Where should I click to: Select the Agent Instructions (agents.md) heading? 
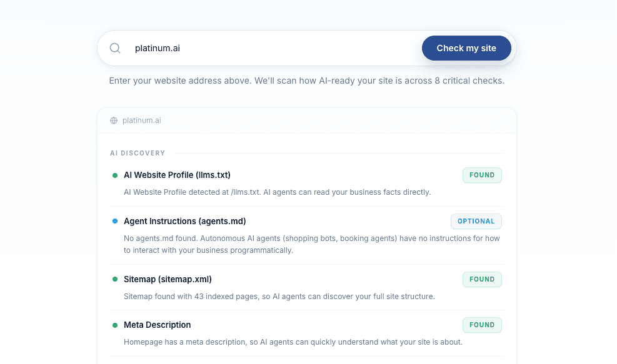(185, 221)
